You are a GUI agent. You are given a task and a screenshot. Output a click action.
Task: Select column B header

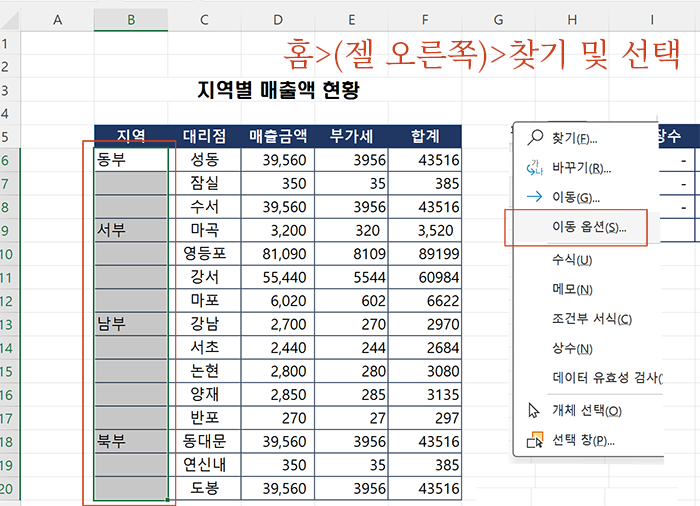tap(131, 20)
